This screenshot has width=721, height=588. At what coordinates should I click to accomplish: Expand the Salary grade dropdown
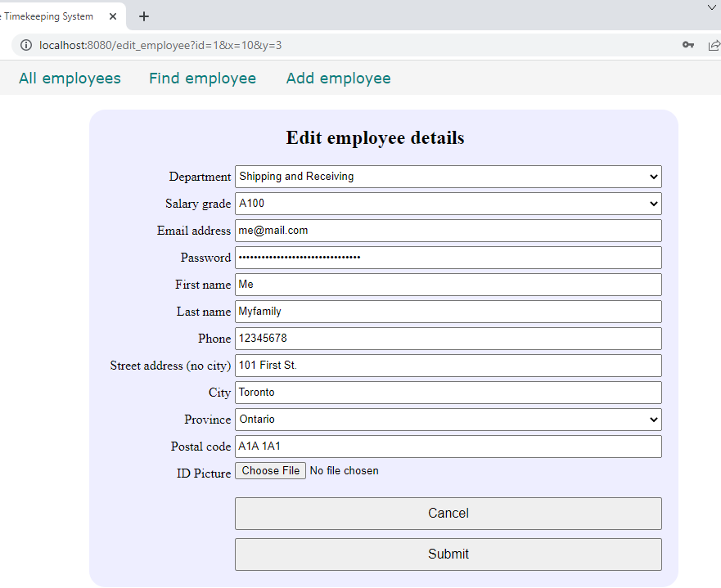click(x=448, y=204)
